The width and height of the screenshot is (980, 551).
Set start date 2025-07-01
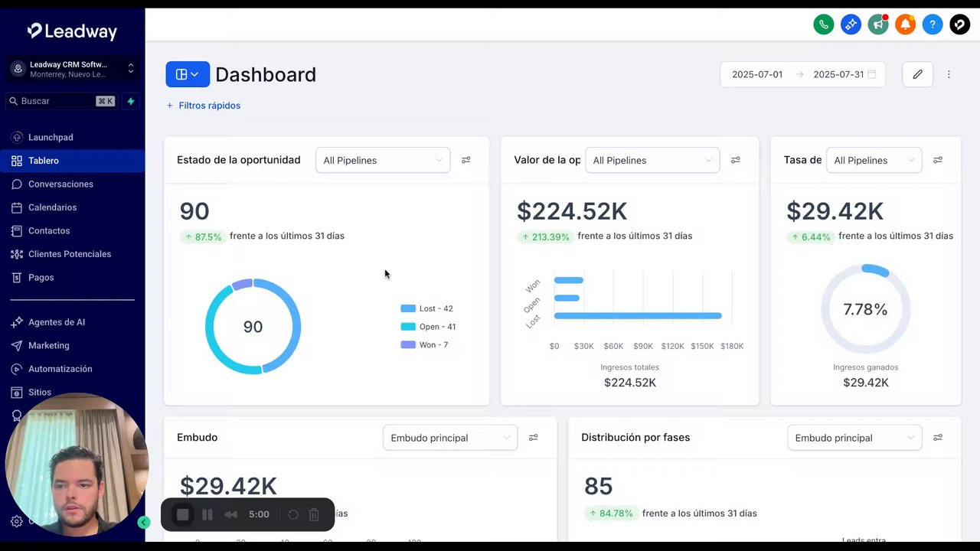click(x=757, y=74)
